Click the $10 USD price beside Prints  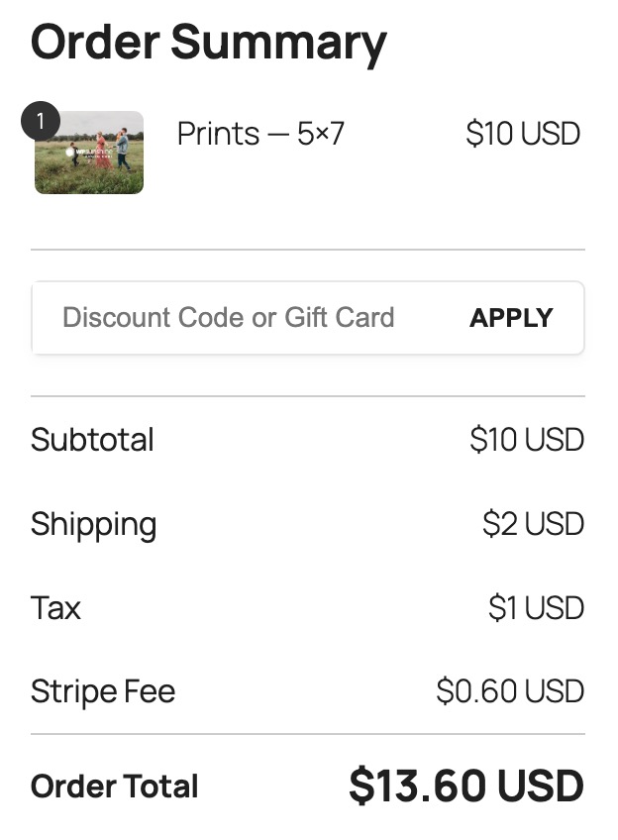[x=523, y=134]
